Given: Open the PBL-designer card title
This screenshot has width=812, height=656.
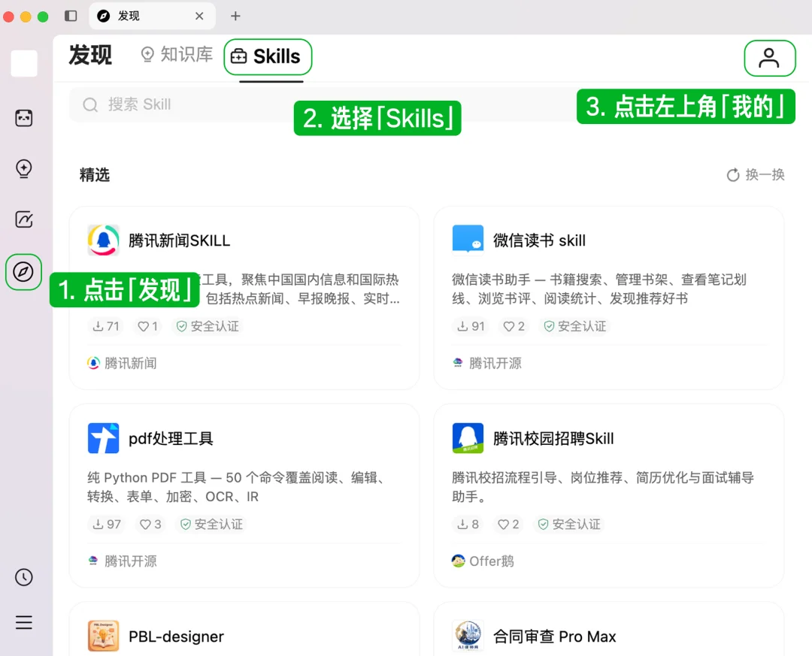Looking at the screenshot, I should click(176, 636).
